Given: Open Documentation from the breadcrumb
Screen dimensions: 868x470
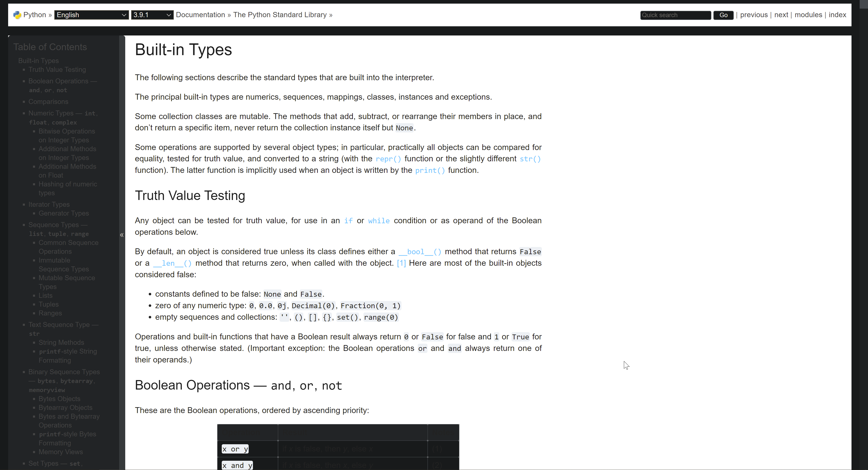Looking at the screenshot, I should [x=200, y=14].
